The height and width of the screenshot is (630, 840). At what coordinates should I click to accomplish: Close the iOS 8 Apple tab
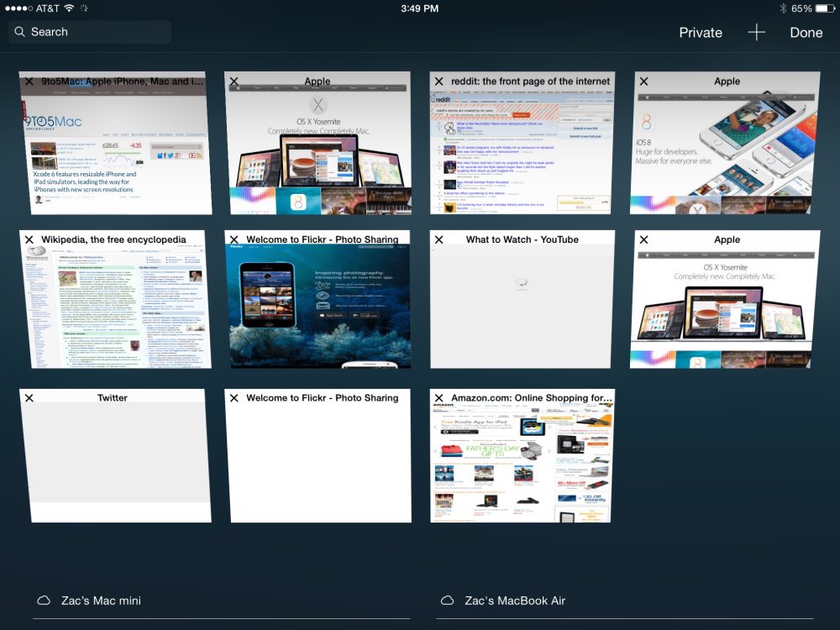(643, 81)
